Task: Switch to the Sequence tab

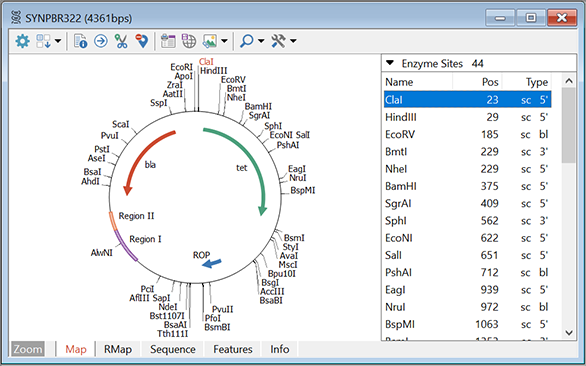Action: click(x=173, y=349)
